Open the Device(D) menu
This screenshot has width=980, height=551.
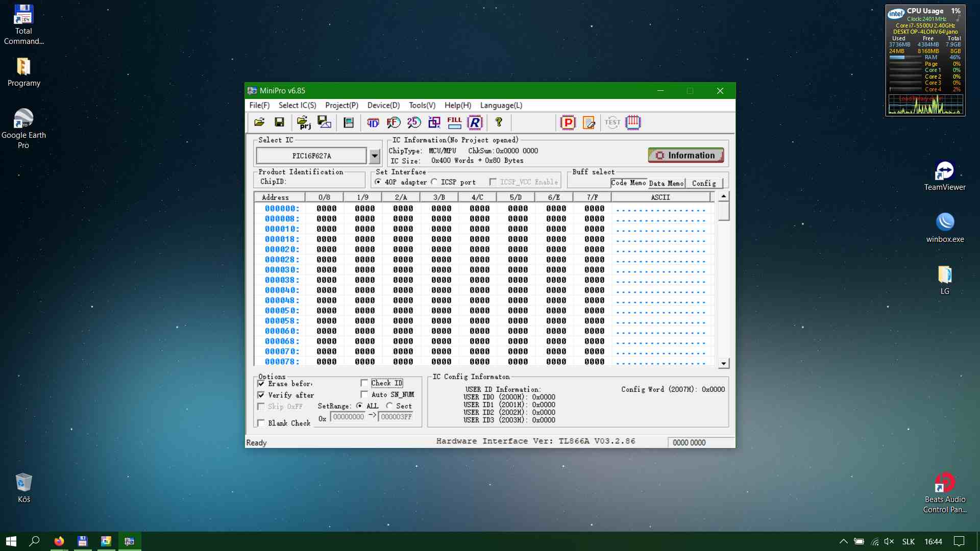(383, 106)
